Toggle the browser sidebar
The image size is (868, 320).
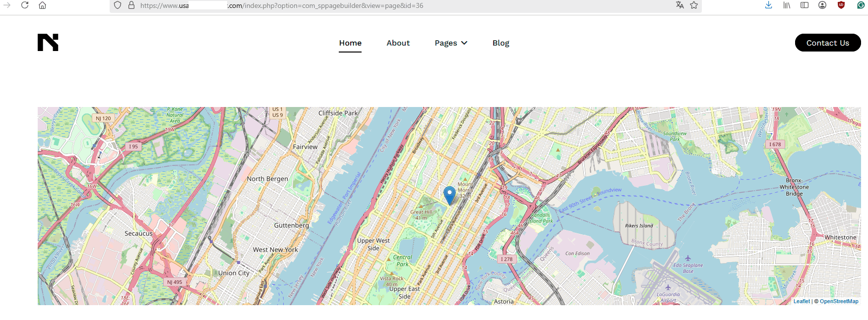click(x=805, y=5)
